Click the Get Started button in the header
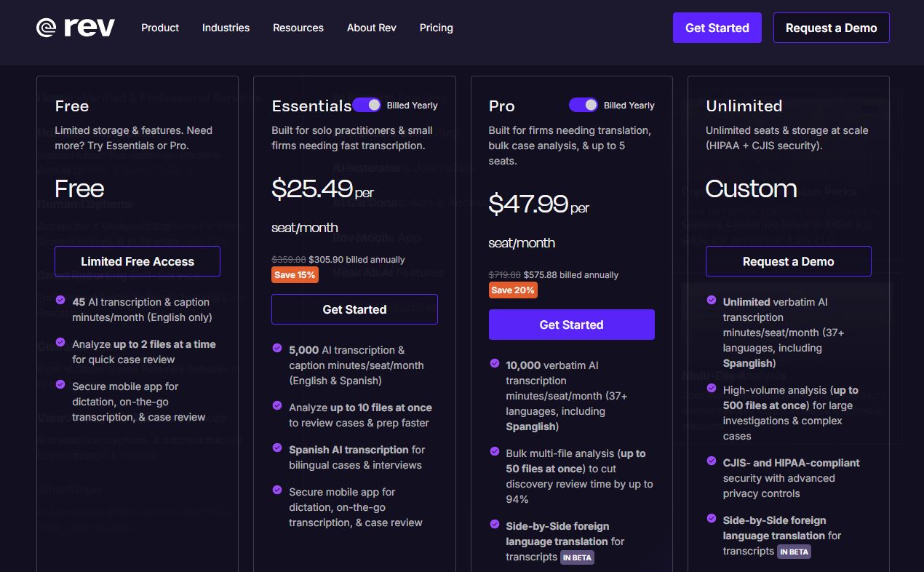Screen dimensions: 924x572 (717, 27)
